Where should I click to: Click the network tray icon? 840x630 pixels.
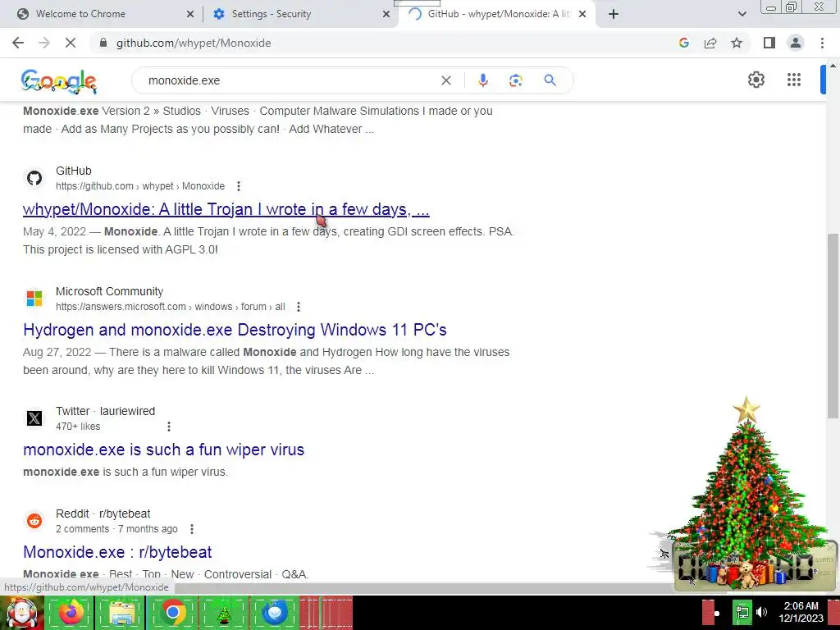[x=742, y=612]
